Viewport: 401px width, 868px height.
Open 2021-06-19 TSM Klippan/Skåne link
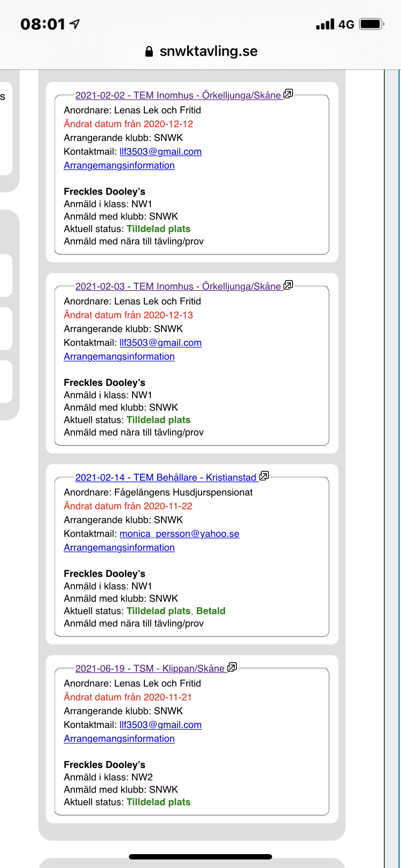(x=150, y=669)
